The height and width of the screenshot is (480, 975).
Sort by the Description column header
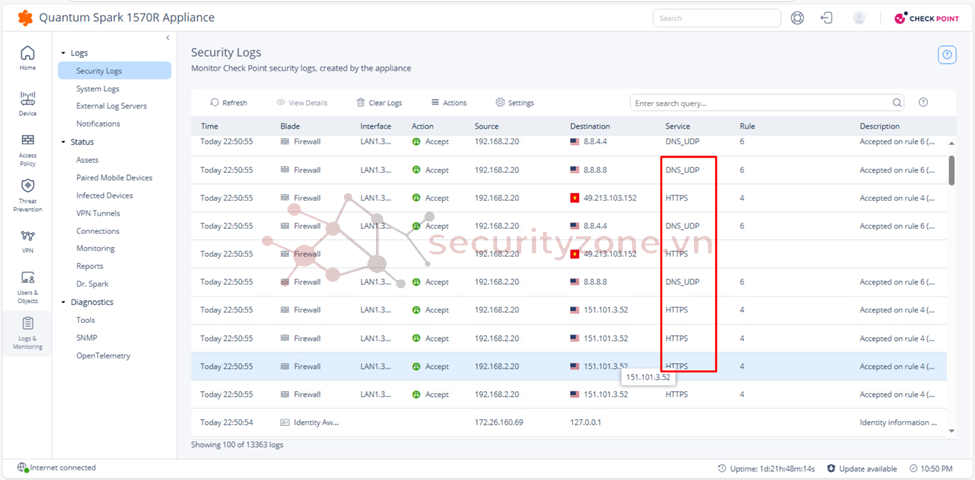click(x=879, y=126)
